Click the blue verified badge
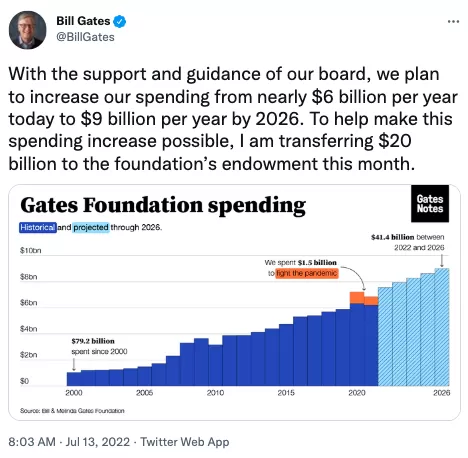Screen dimensions: 468x458 pyautogui.click(x=119, y=21)
